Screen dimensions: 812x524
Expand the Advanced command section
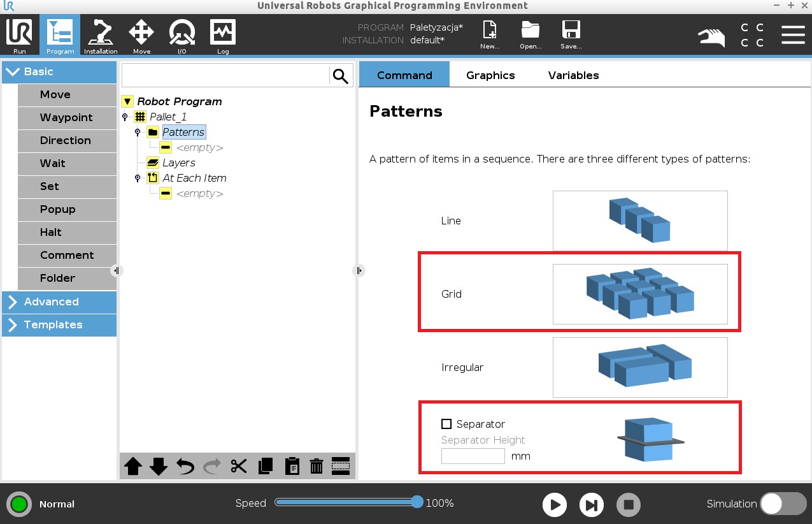point(59,302)
